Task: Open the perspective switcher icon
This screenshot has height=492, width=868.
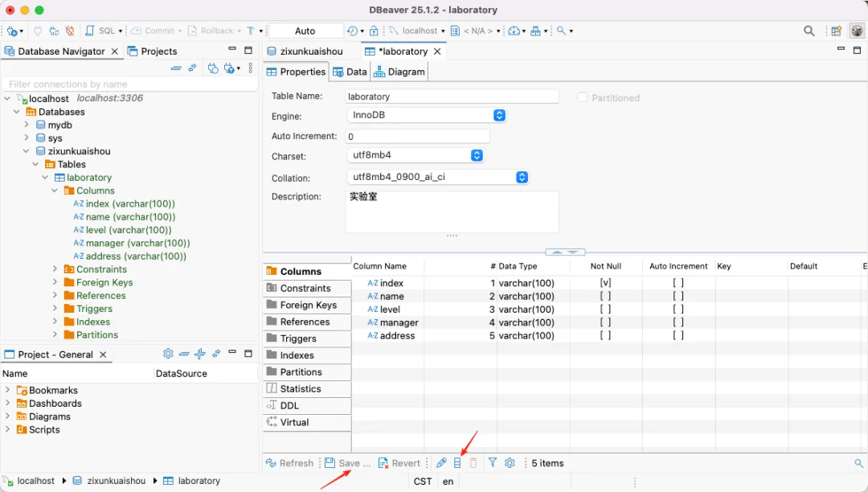Action: pos(837,31)
